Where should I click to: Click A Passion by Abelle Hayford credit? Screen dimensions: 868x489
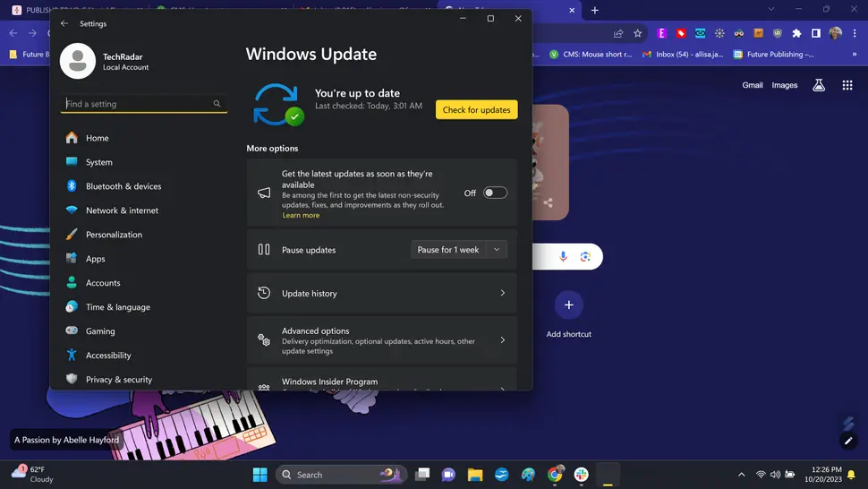coord(66,440)
